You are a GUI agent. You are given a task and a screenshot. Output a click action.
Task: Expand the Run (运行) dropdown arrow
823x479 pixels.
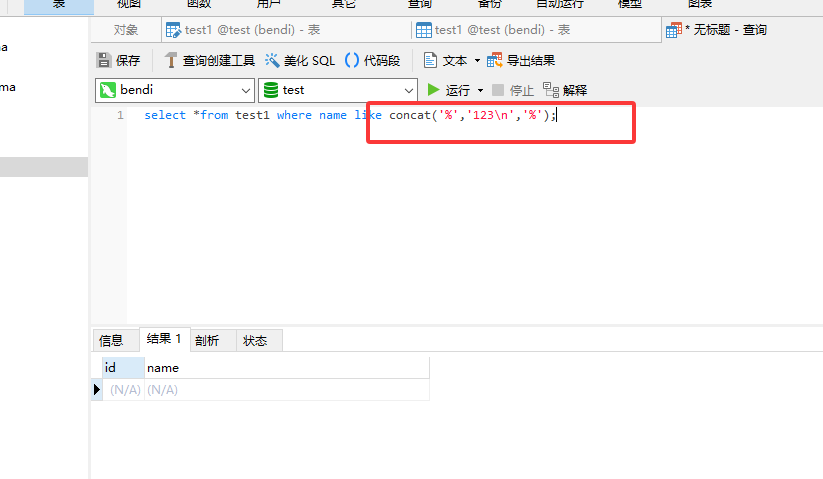(x=480, y=90)
